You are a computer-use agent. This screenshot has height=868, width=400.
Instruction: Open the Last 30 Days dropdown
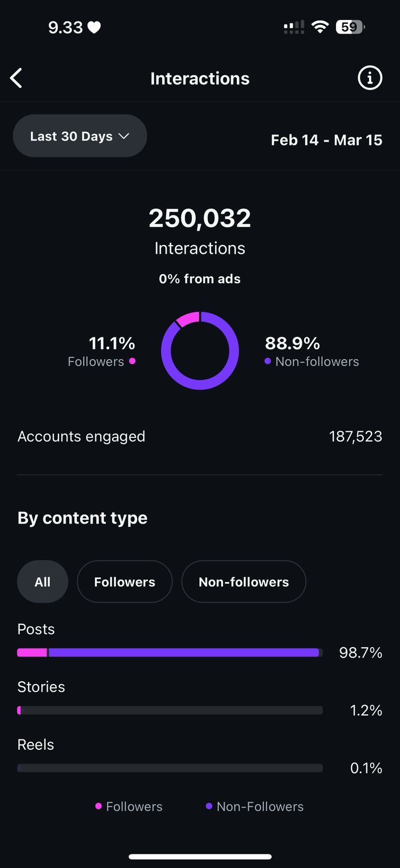80,136
